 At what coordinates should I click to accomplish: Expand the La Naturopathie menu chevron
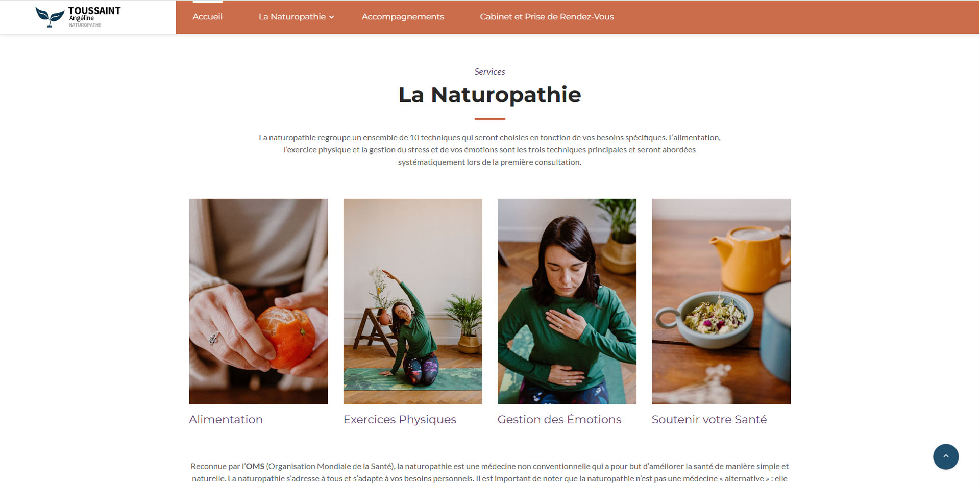pos(332,17)
